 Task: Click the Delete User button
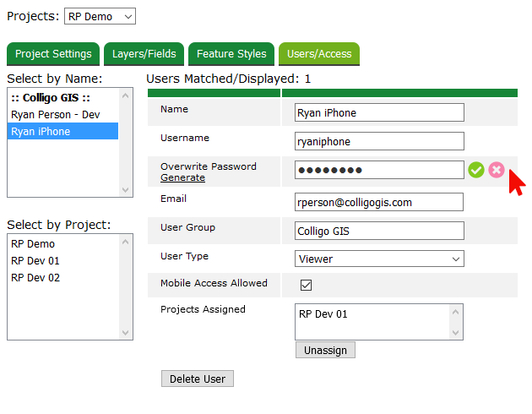[197, 379]
